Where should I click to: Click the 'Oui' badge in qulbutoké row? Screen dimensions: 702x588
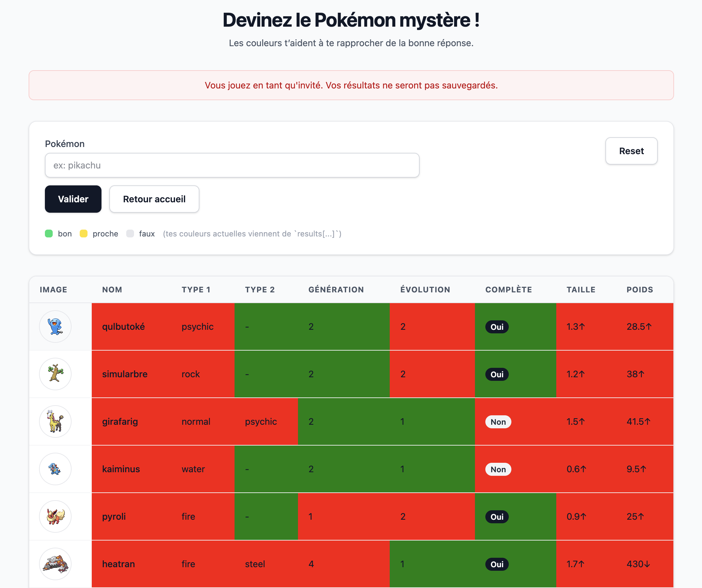pos(497,327)
